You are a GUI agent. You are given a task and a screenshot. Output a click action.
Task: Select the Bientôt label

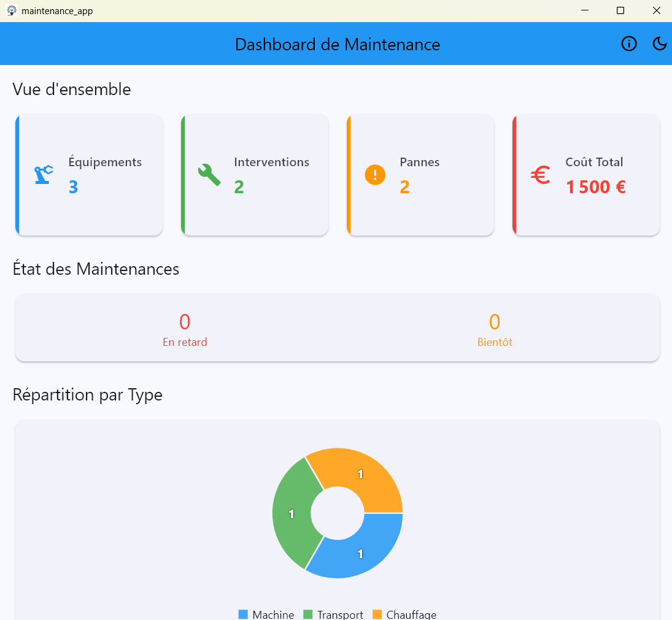point(495,342)
